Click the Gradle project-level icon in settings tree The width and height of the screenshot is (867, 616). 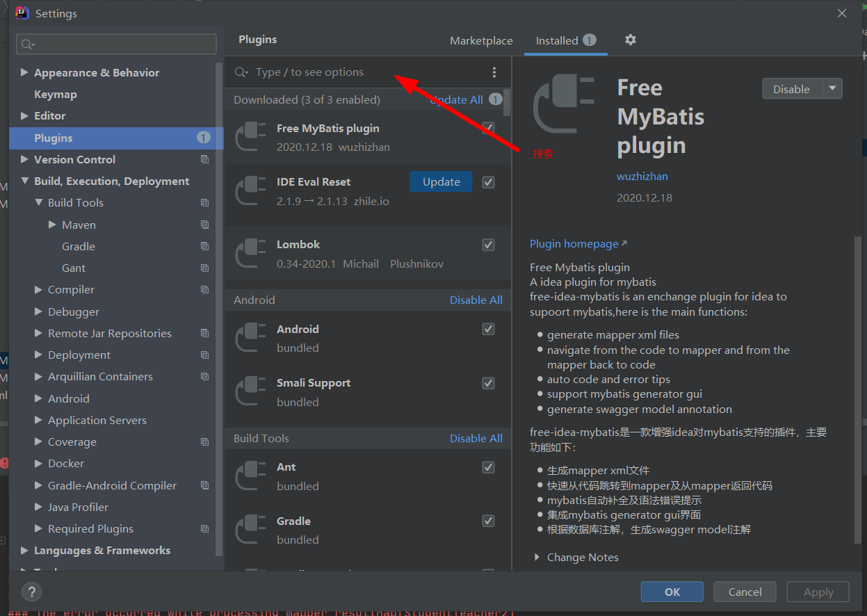pyautogui.click(x=204, y=246)
